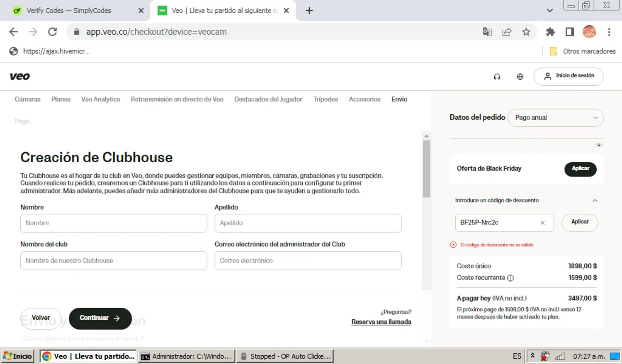Apply the Oferta de Black Friday

[581, 169]
